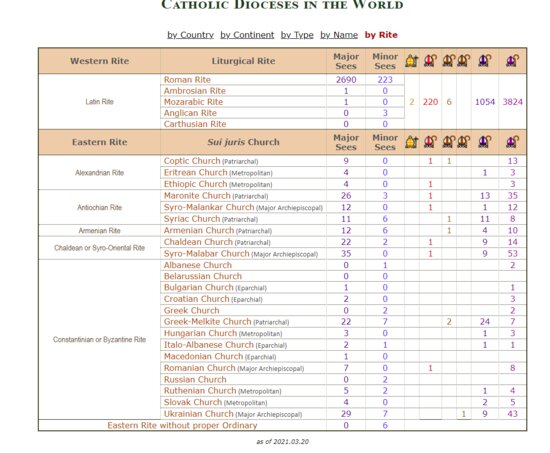
Task: Open the Maronite Church link
Action: [197, 195]
